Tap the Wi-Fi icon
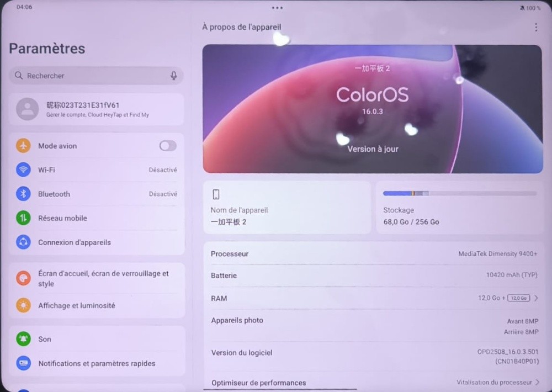 tap(23, 169)
